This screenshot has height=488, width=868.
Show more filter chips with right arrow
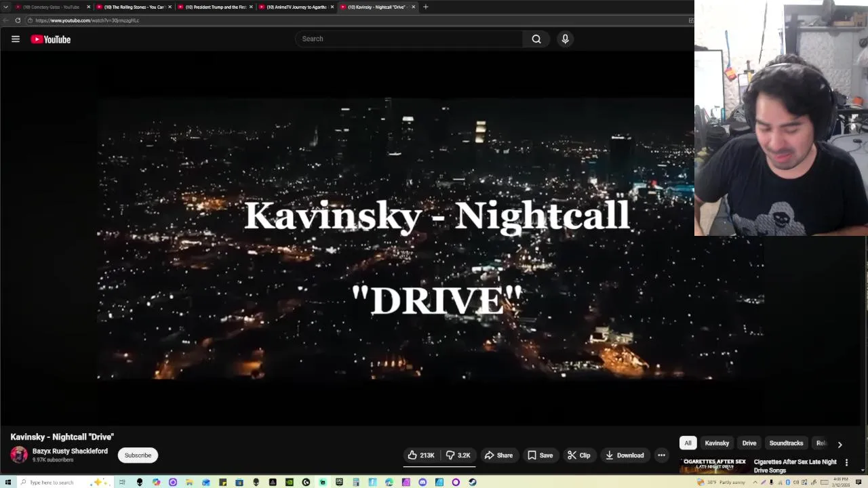click(840, 445)
